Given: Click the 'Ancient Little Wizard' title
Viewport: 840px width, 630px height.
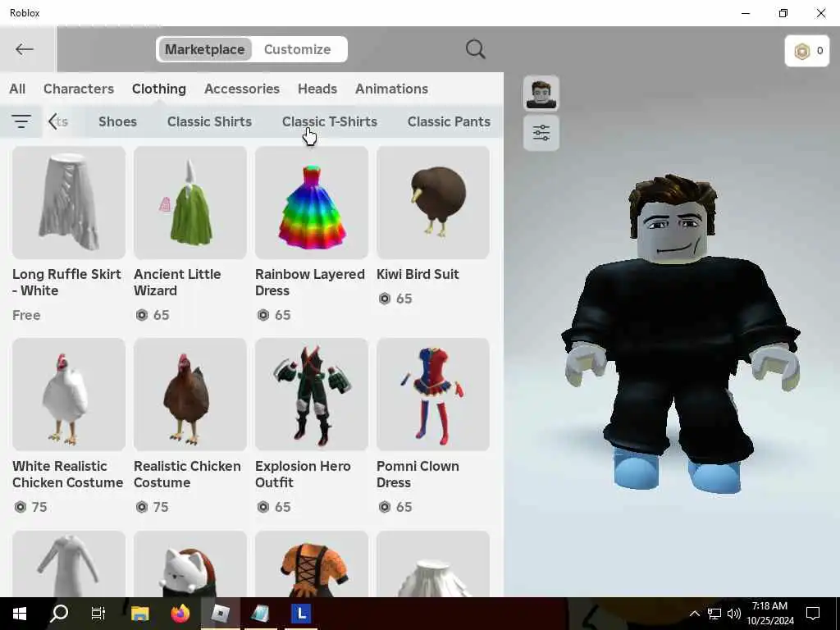Looking at the screenshot, I should coord(177,282).
